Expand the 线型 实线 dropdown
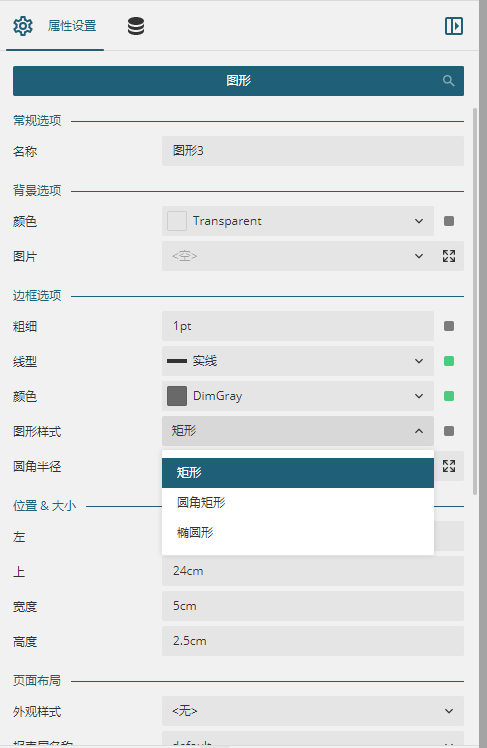 click(x=298, y=361)
